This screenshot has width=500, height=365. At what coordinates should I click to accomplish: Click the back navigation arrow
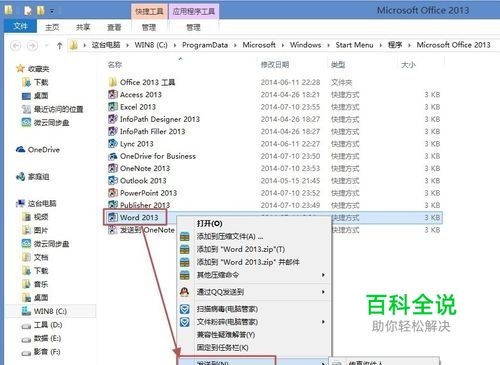(x=16, y=45)
